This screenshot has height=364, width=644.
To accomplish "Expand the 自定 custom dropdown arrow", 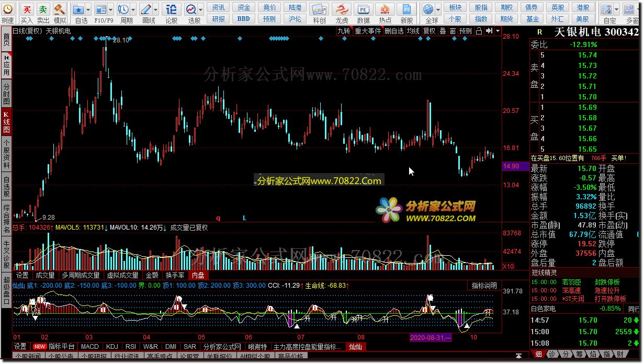I will click(616, 9).
